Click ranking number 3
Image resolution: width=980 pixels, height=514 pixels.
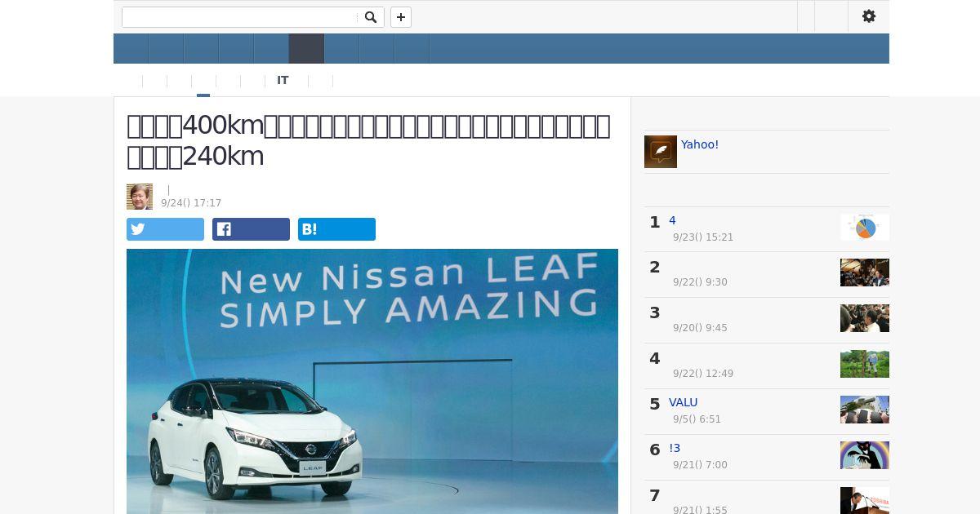[654, 312]
